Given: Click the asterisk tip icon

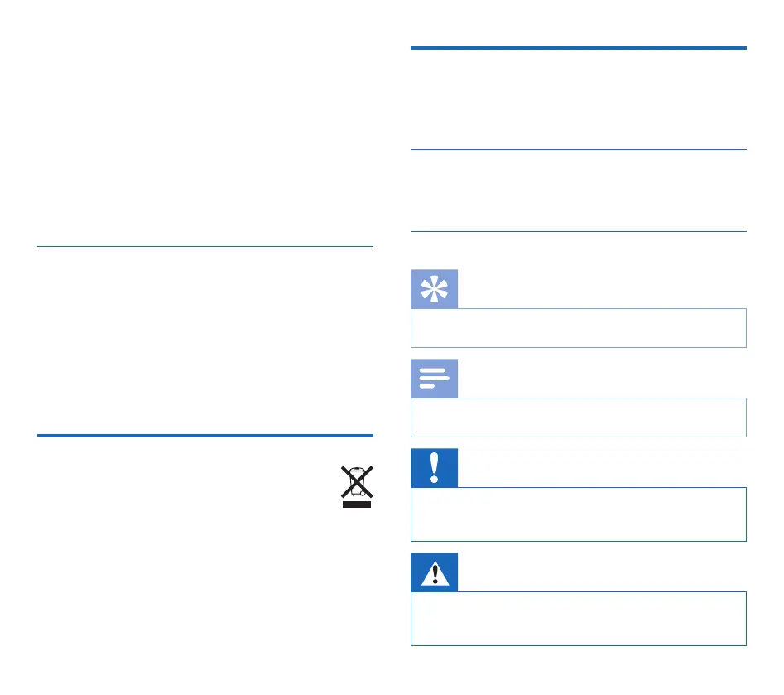Looking at the screenshot, I should coord(435,289).
